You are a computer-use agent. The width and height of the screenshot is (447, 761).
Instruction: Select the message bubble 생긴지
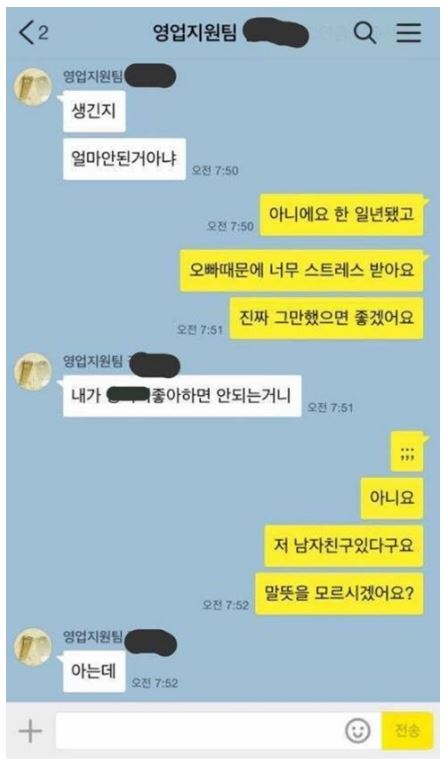point(94,111)
